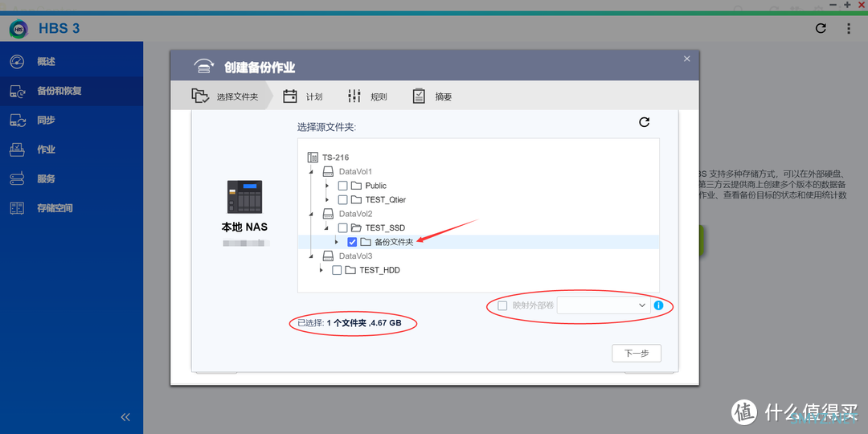Open the 作业 jobs section
This screenshot has width=868, height=434.
72,149
